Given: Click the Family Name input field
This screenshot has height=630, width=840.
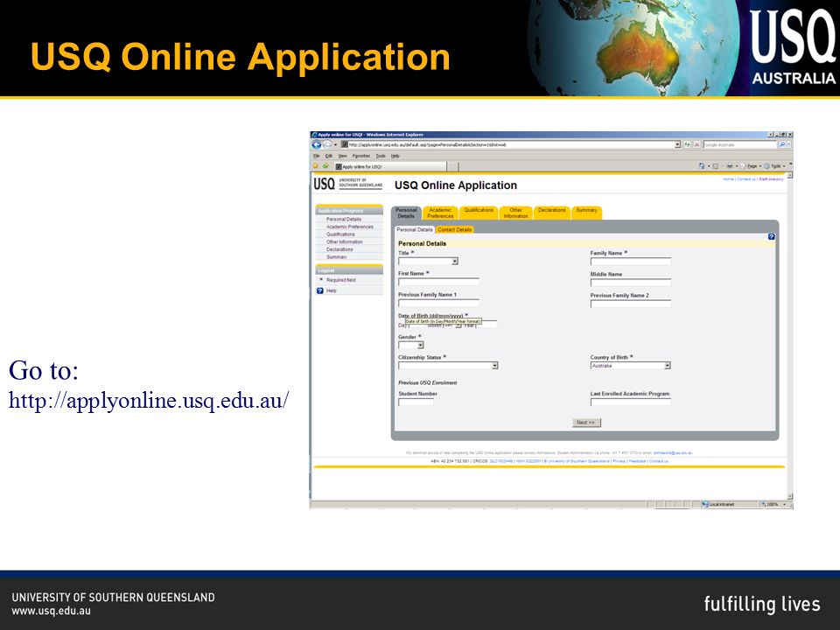Looking at the screenshot, I should pos(631,262).
